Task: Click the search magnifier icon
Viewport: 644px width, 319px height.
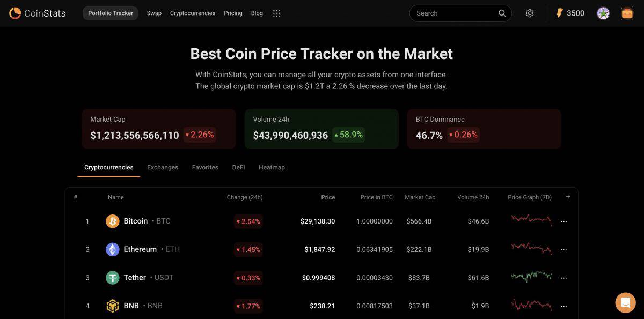Action: (x=502, y=13)
